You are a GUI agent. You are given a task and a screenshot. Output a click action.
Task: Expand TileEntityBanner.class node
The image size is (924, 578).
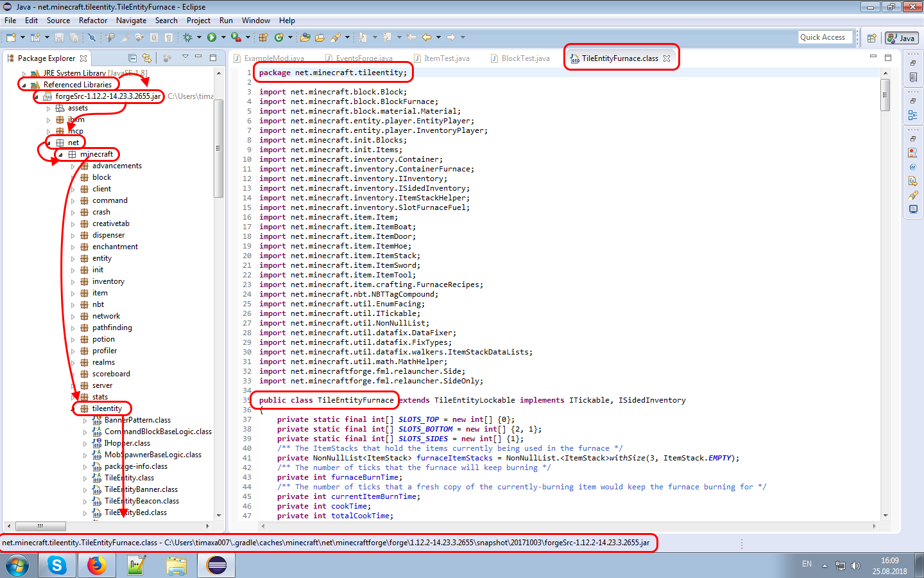point(85,489)
